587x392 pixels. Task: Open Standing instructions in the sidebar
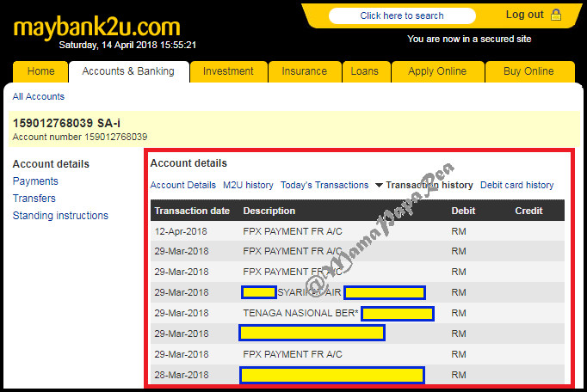(60, 216)
